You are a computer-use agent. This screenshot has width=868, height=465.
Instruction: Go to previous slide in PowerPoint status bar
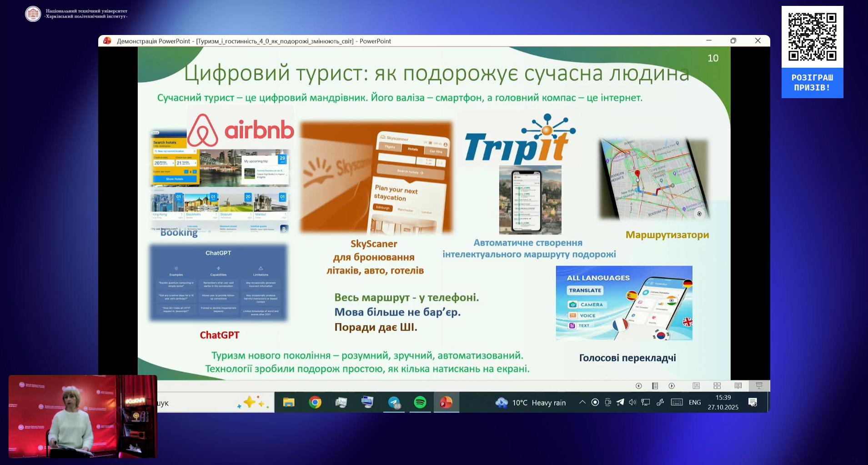pos(638,386)
